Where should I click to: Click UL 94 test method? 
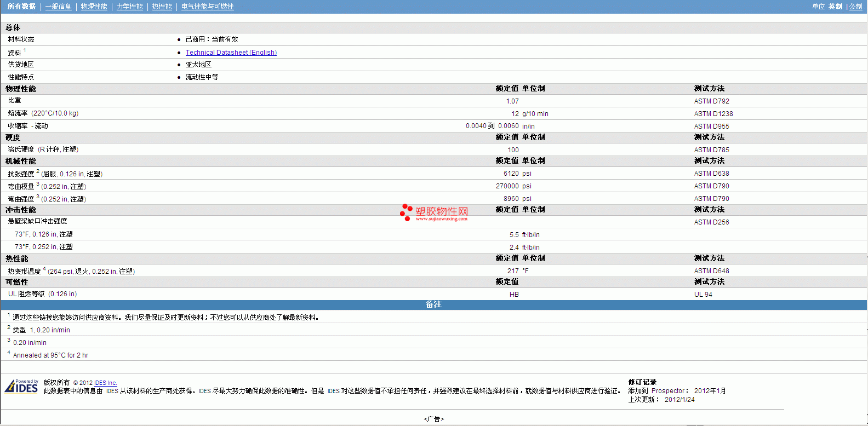[x=703, y=295]
